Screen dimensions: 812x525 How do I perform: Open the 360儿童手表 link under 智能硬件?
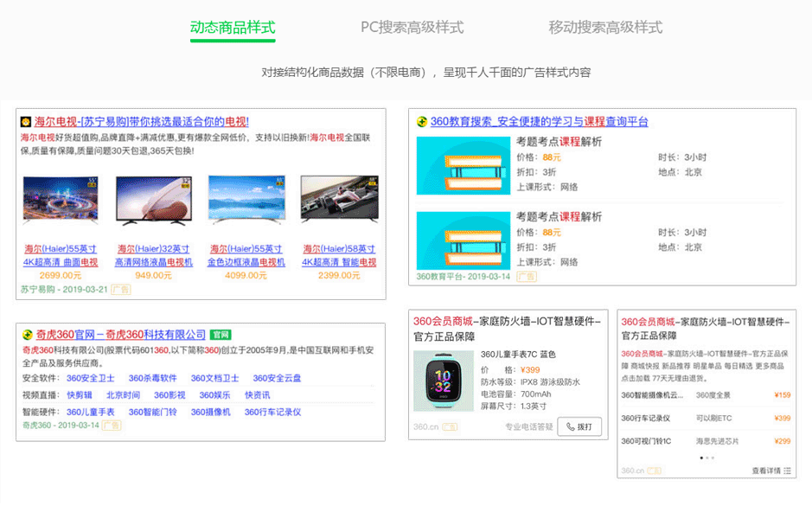tap(90, 413)
